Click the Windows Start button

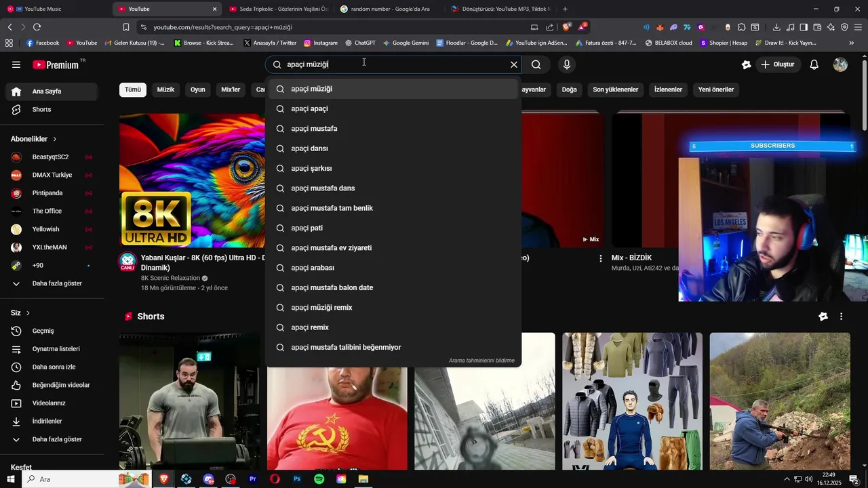(x=10, y=479)
